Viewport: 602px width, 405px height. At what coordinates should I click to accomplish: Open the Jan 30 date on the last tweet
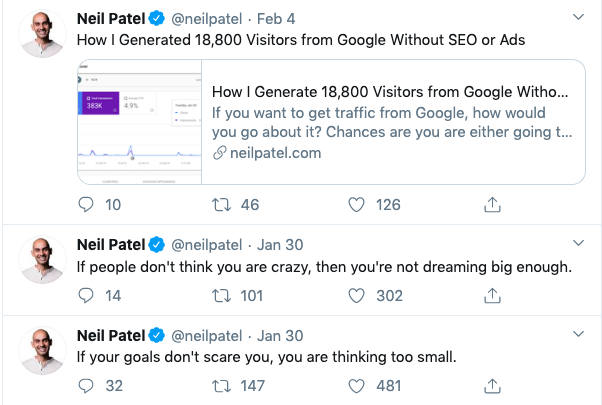(280, 336)
